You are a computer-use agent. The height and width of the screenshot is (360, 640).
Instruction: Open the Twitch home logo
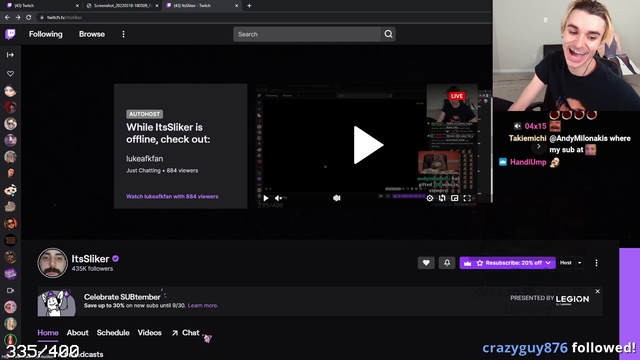11,34
